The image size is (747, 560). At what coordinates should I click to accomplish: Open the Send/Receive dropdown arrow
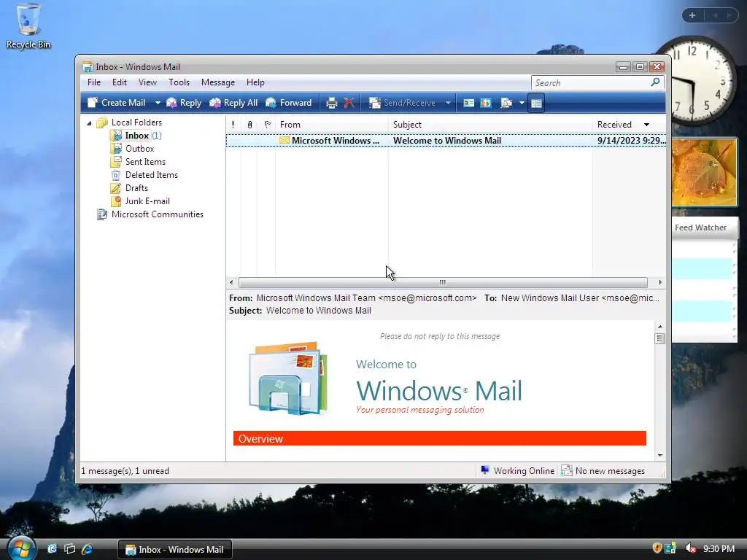point(448,103)
